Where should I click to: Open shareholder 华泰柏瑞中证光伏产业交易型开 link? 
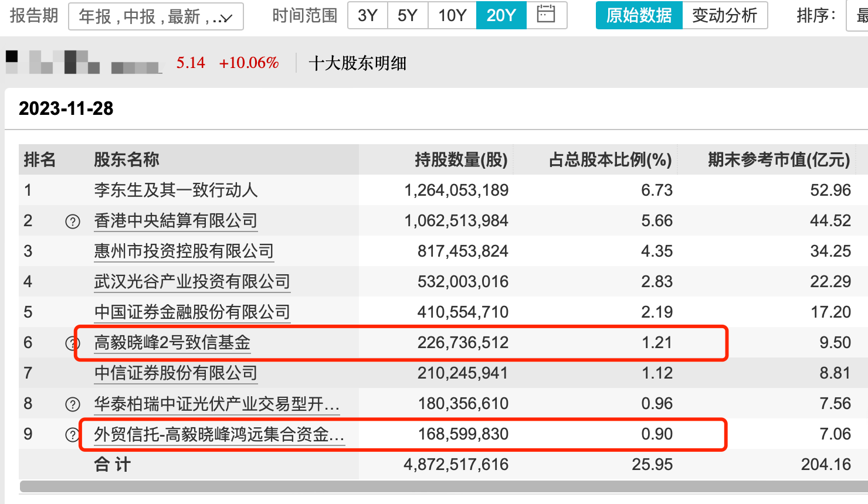217,404
